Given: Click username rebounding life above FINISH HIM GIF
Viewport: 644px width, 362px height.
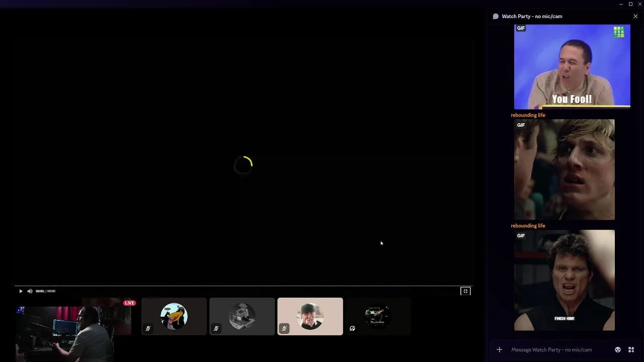Looking at the screenshot, I should pyautogui.click(x=528, y=226).
